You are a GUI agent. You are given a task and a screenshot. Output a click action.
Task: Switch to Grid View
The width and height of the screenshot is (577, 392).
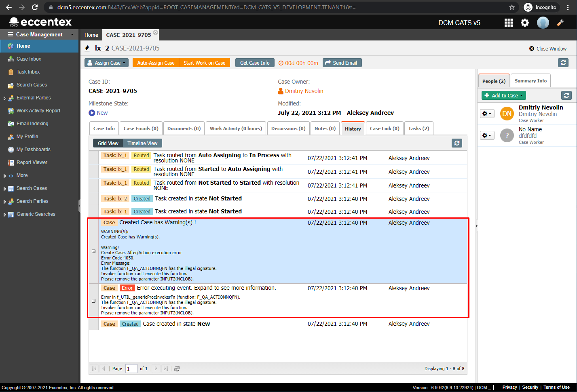point(108,143)
